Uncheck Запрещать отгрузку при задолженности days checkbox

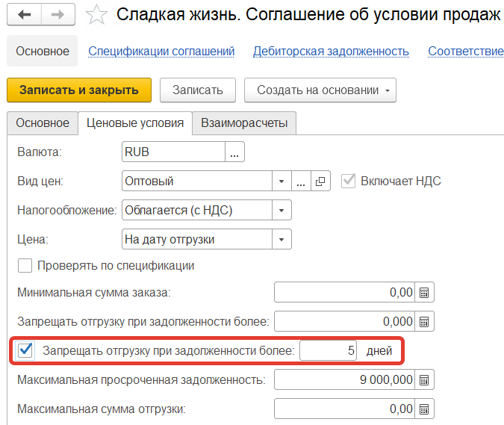(x=25, y=350)
